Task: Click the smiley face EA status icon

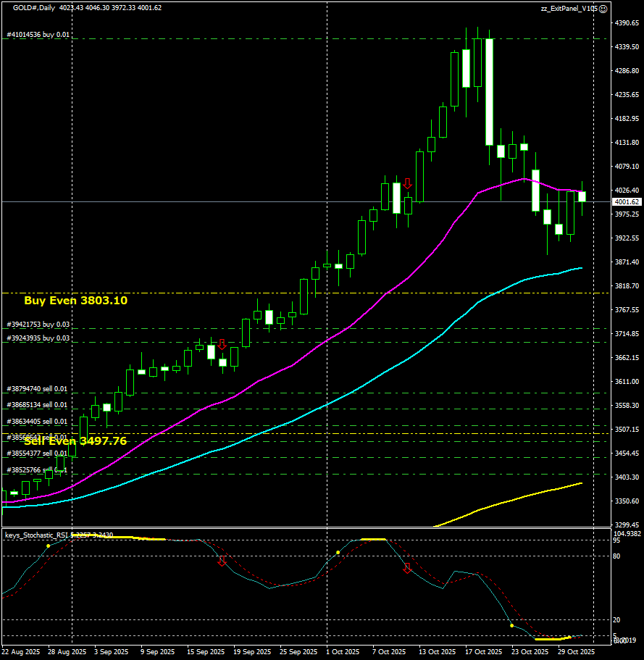Action: click(x=603, y=8)
